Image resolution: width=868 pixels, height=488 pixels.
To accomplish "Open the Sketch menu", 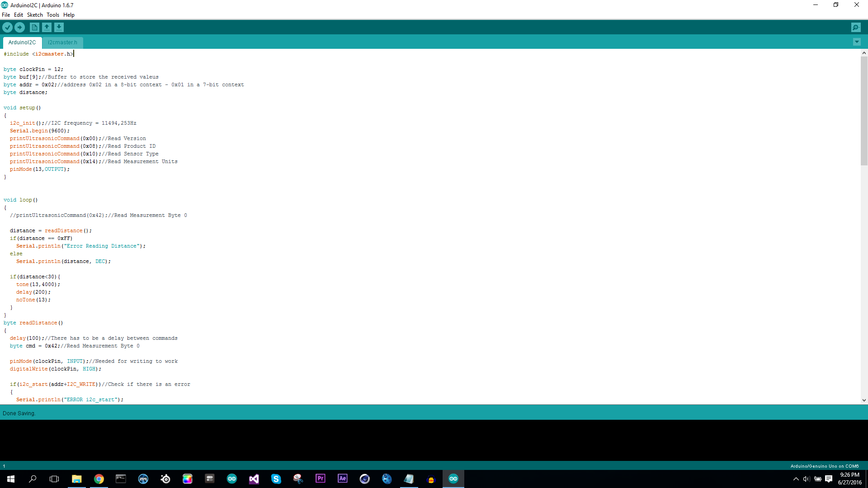I will (35, 14).
